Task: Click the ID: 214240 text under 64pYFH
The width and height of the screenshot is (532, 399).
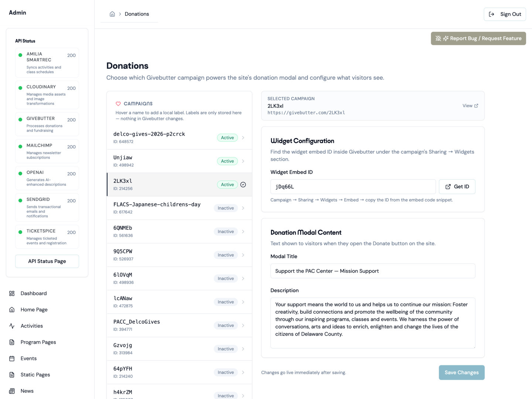Action: (x=123, y=376)
